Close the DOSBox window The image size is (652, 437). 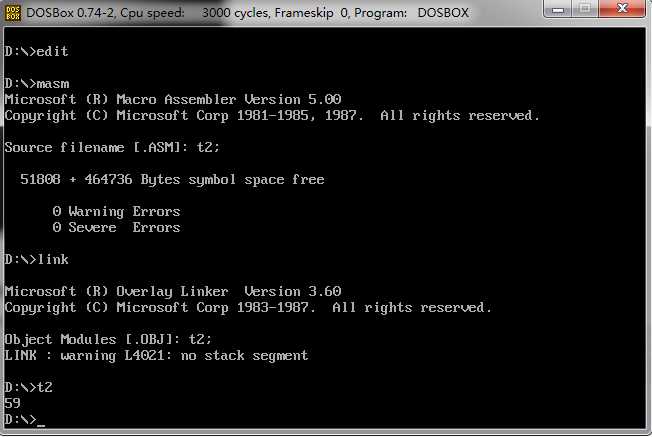pos(622,9)
